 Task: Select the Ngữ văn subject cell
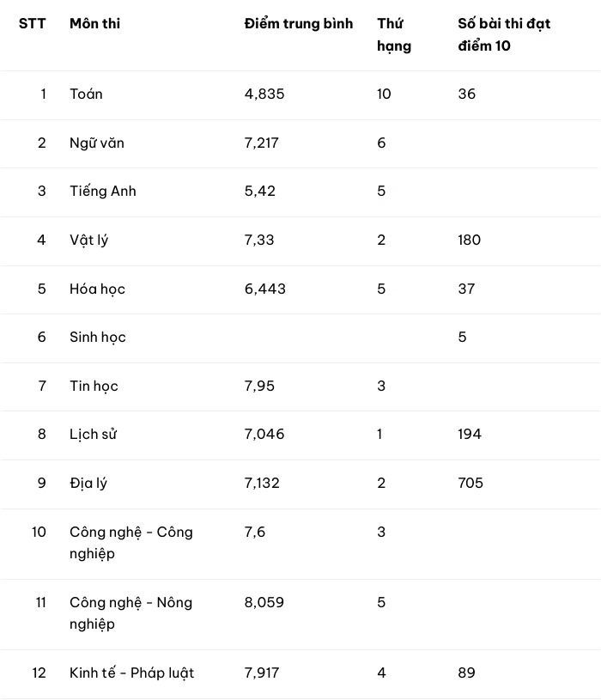click(97, 143)
